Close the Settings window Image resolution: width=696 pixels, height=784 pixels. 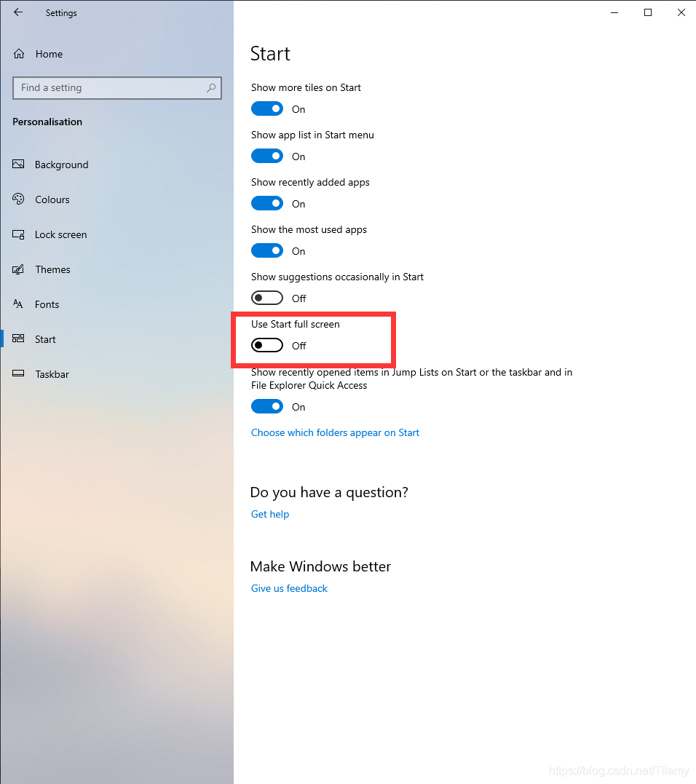point(681,12)
